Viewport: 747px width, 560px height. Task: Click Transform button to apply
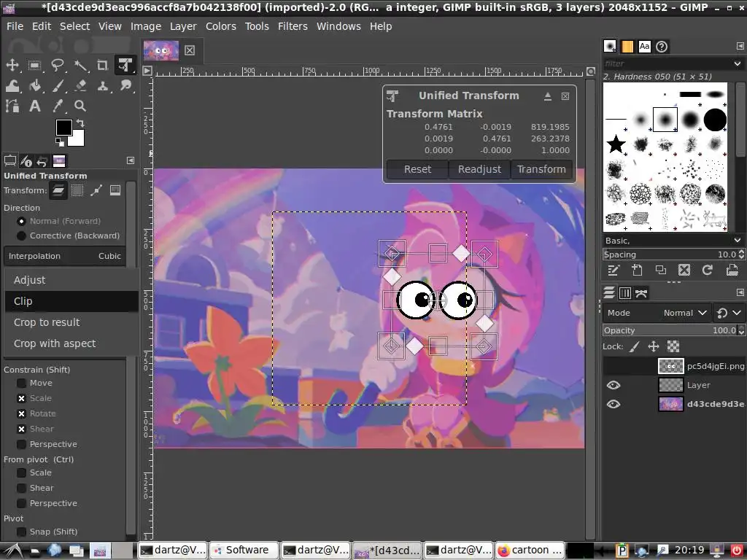point(541,169)
